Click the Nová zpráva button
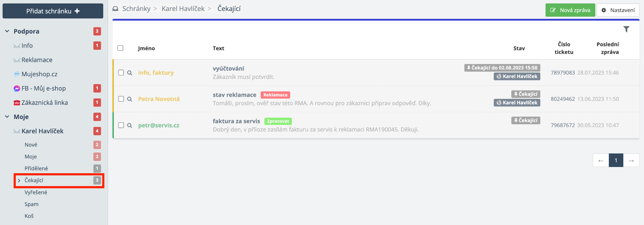644x225 pixels. tap(570, 10)
